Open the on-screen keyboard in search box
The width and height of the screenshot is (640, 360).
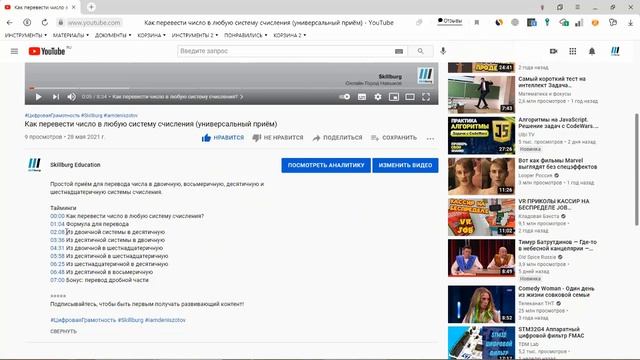(x=399, y=51)
